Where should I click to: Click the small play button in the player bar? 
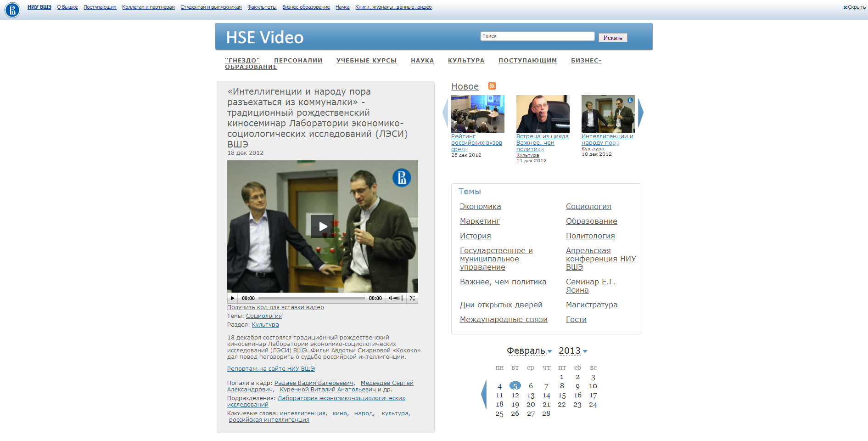click(x=232, y=298)
